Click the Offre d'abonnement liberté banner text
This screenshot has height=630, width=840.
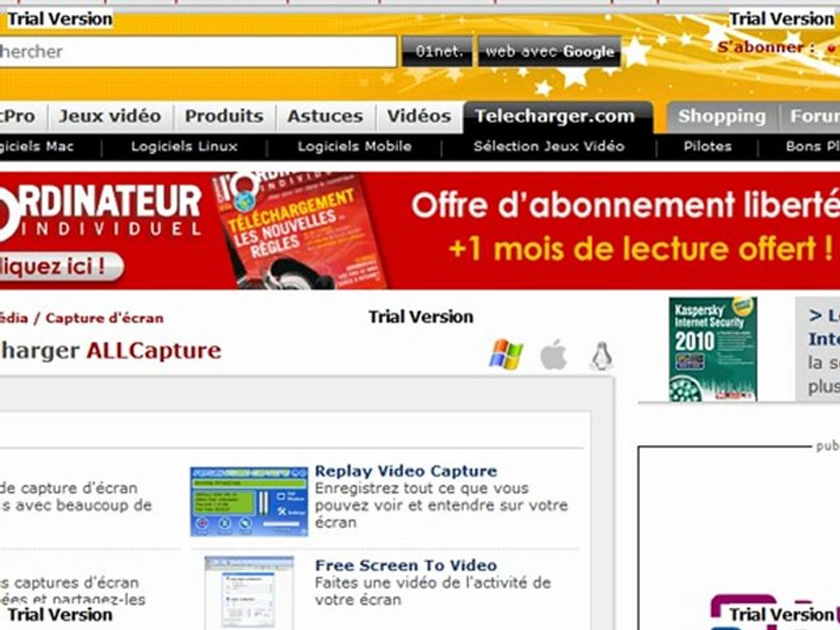(626, 206)
